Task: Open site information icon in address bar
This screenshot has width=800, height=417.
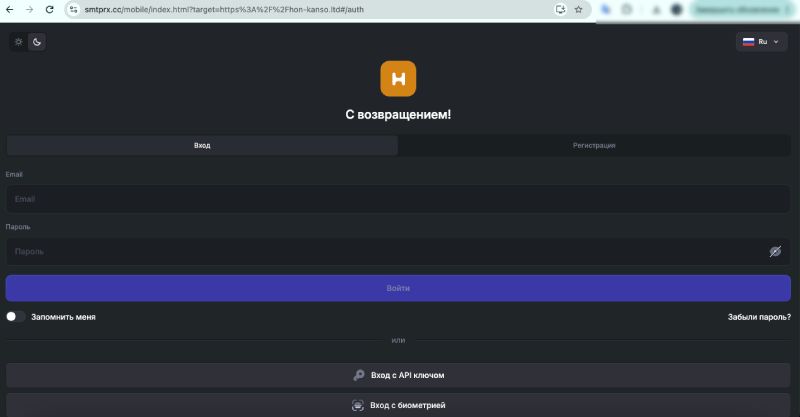Action: [73, 9]
